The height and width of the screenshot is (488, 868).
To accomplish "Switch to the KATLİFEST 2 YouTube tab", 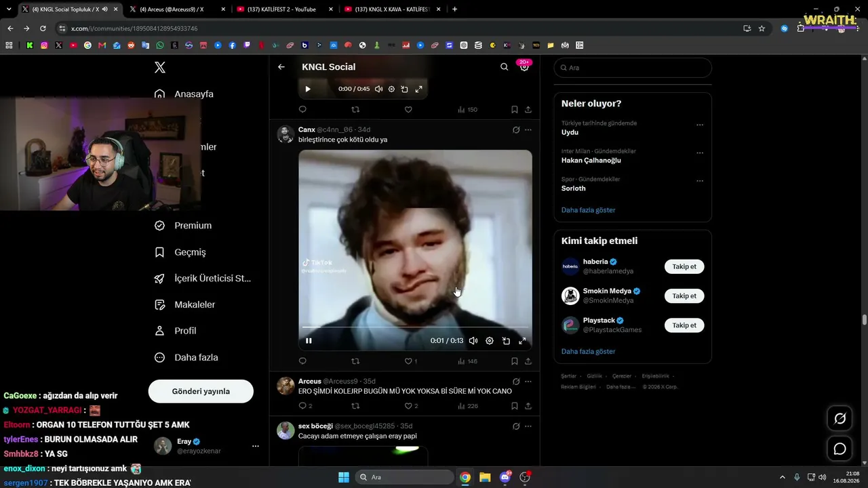I will pyautogui.click(x=285, y=9).
